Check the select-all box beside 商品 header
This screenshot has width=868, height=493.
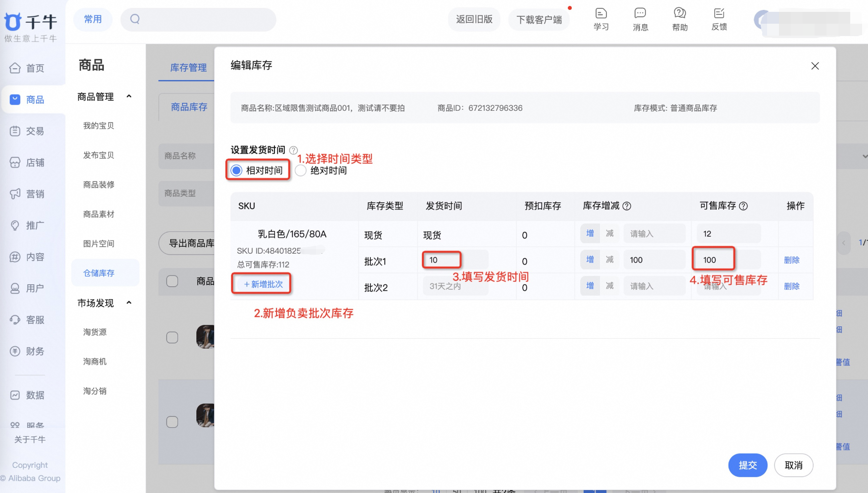tap(172, 281)
